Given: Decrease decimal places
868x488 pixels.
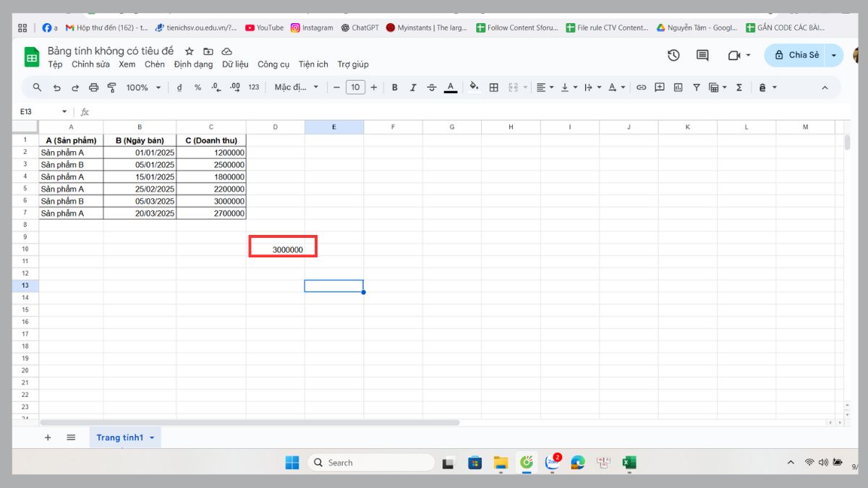Looking at the screenshot, I should coord(216,87).
